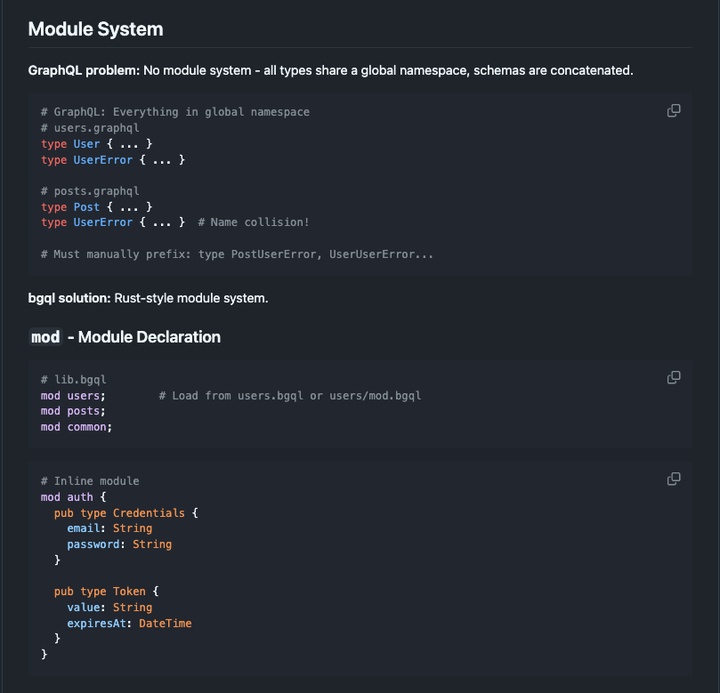Copy the GraphQL global namespace code block

(x=674, y=111)
